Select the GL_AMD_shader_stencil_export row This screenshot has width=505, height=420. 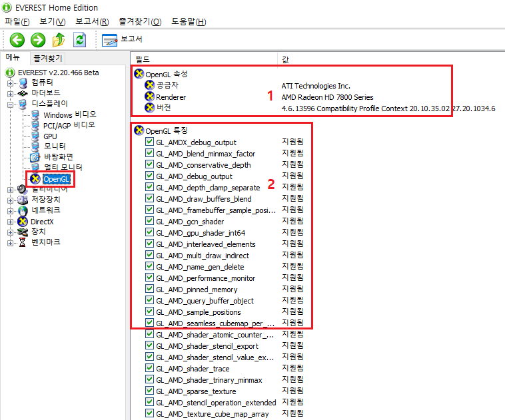tap(207, 346)
